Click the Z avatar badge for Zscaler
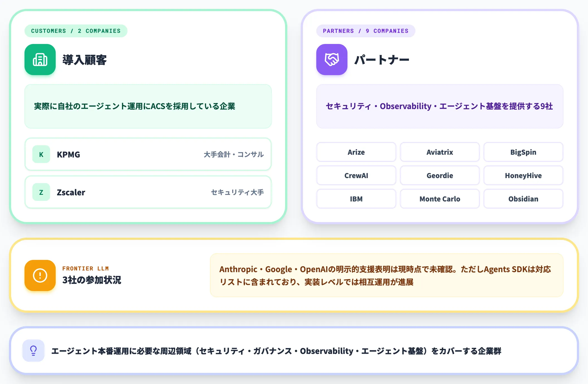 click(x=41, y=192)
